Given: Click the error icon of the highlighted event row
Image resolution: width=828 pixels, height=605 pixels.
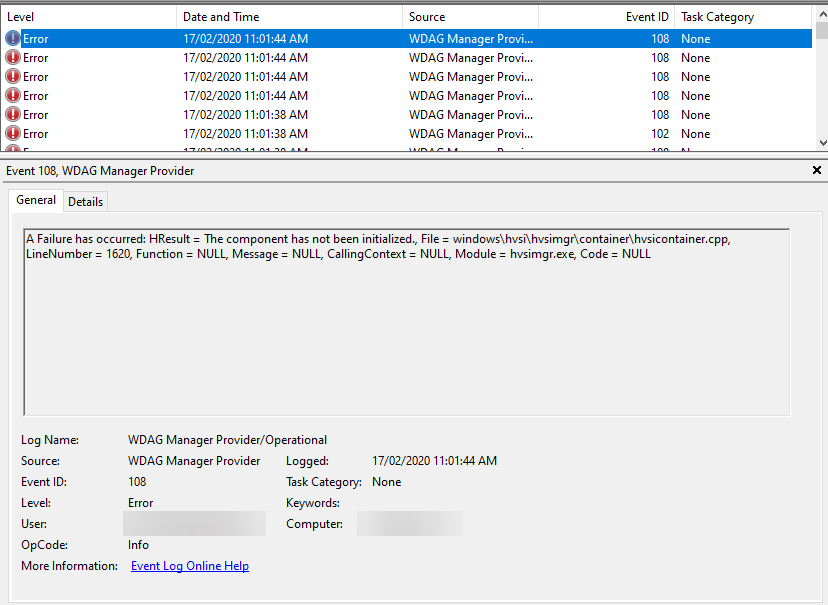Looking at the screenshot, I should (12, 39).
